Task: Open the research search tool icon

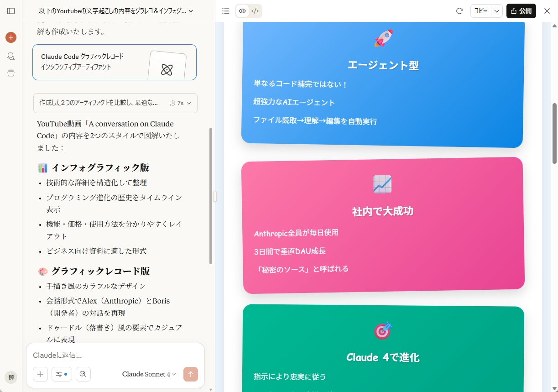Action: click(83, 374)
